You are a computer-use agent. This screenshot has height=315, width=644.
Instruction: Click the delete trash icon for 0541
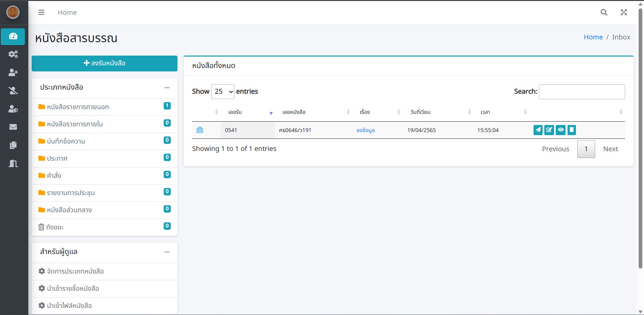572,130
